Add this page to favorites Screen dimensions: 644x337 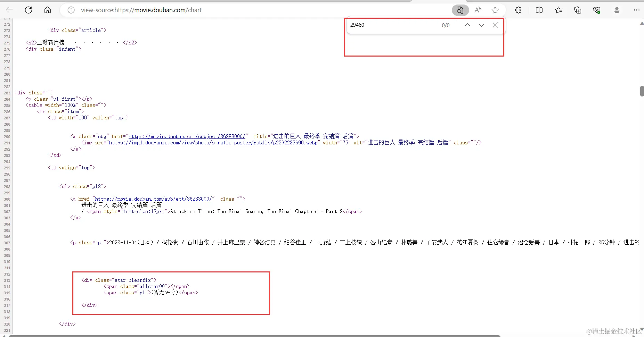[x=495, y=10]
